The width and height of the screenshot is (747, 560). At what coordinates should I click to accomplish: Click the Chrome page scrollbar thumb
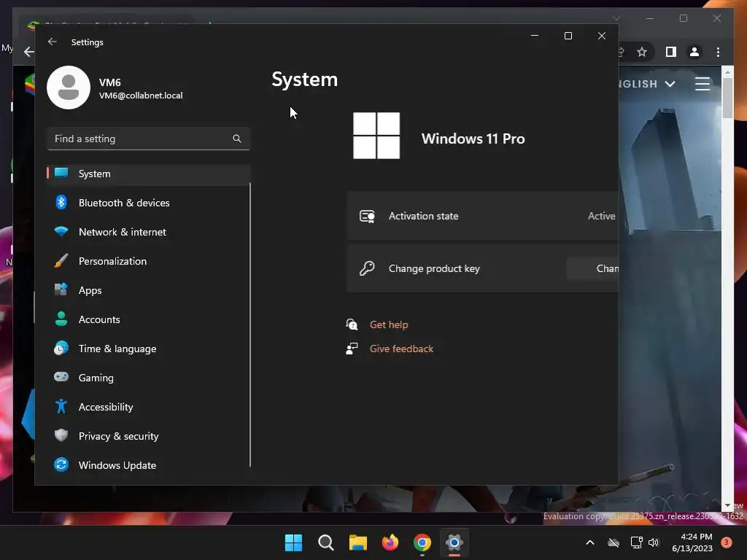727,98
